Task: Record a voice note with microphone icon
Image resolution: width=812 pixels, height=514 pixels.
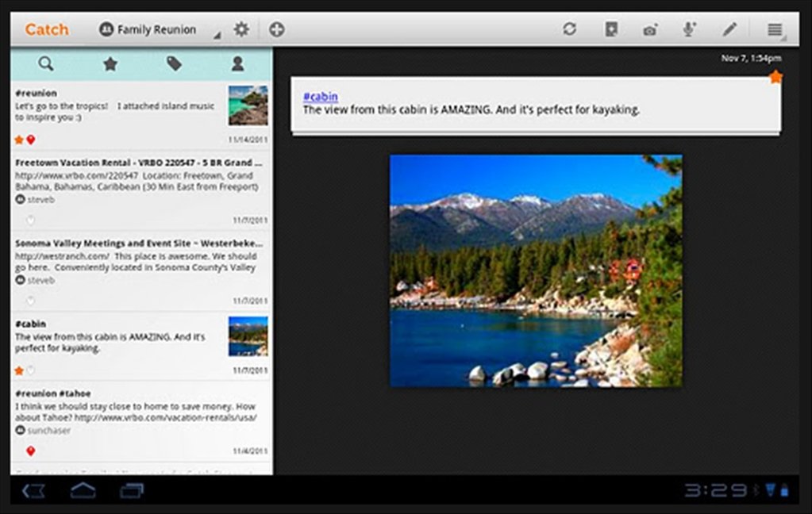Action: (x=689, y=29)
